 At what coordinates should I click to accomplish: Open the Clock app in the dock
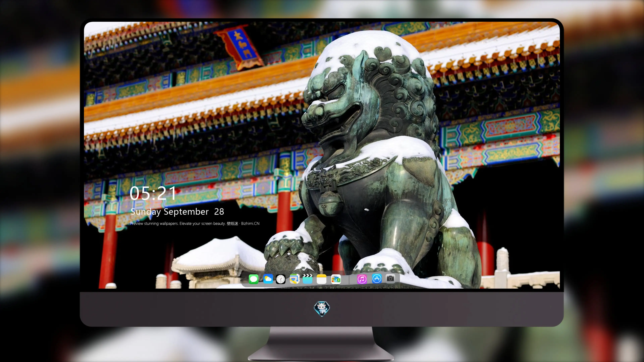pyautogui.click(x=281, y=279)
